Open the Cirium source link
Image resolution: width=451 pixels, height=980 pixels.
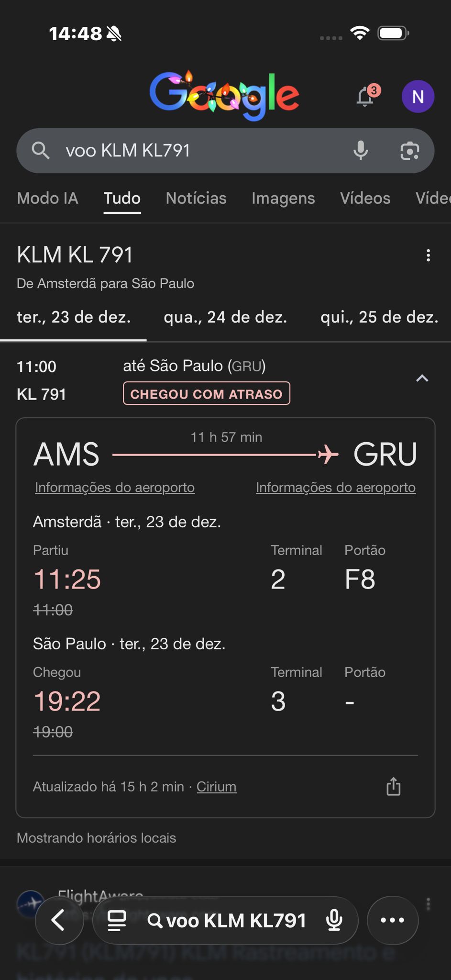pos(216,787)
